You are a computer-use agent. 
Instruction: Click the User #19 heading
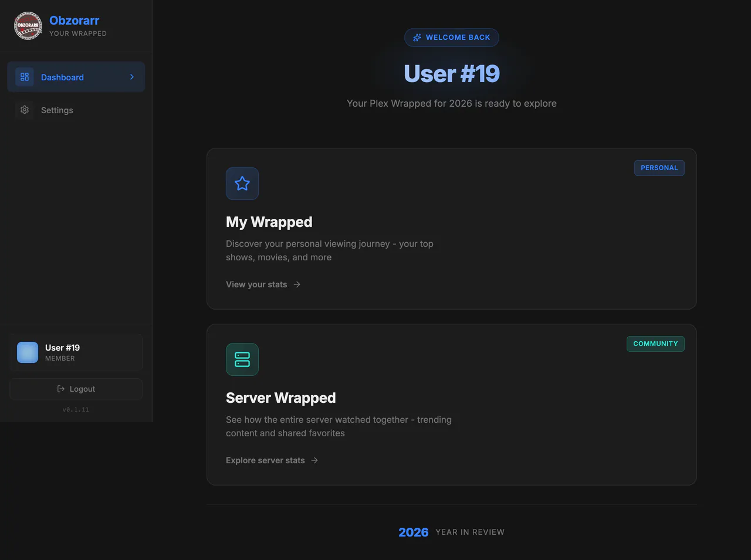point(452,74)
